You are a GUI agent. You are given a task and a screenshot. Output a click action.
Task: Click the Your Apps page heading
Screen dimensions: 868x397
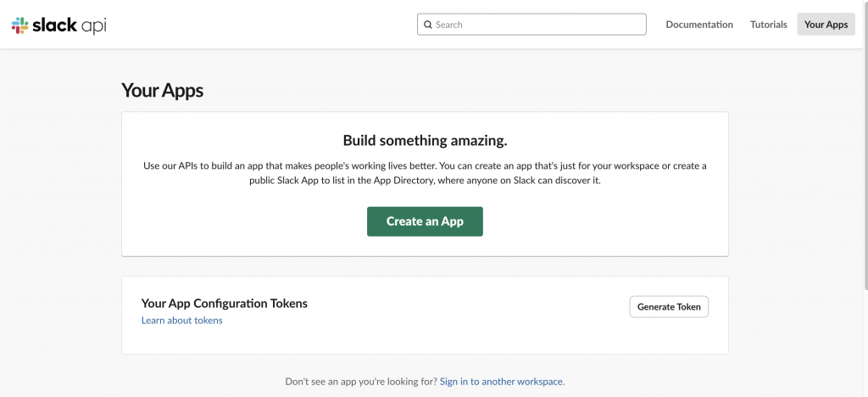162,90
